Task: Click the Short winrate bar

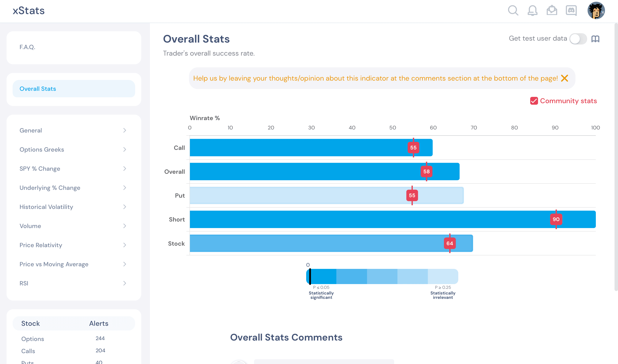Action: point(392,219)
